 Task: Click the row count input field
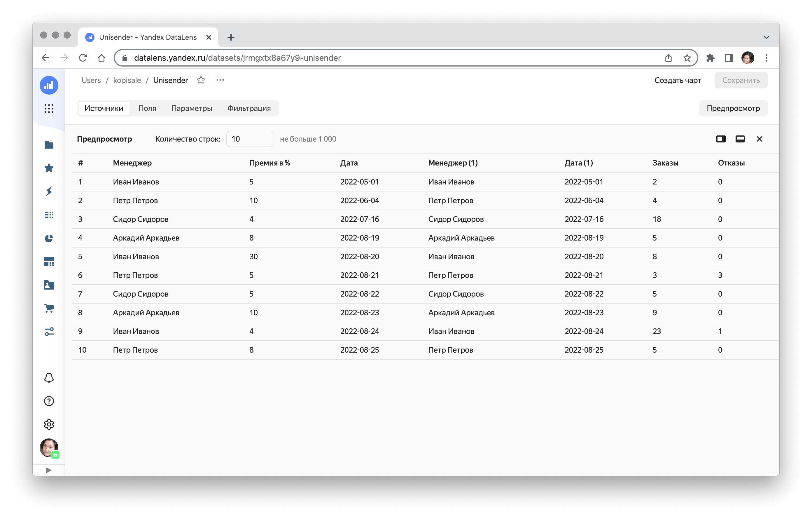pyautogui.click(x=250, y=139)
